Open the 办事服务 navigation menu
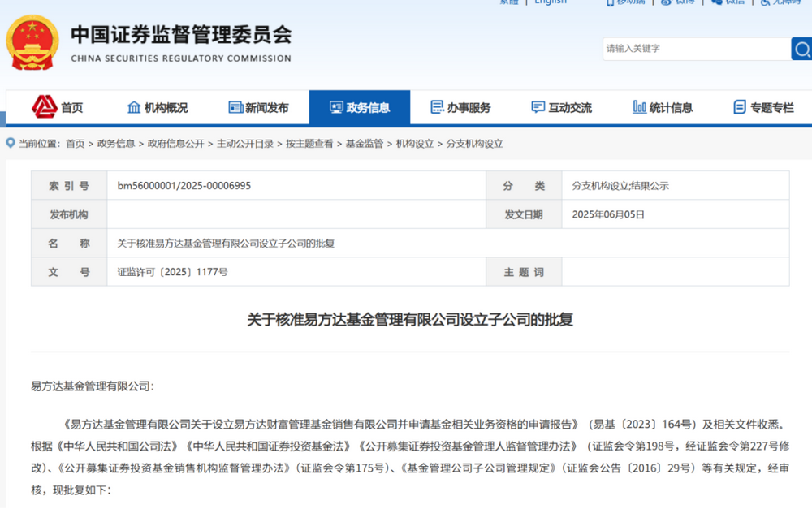 click(460, 107)
